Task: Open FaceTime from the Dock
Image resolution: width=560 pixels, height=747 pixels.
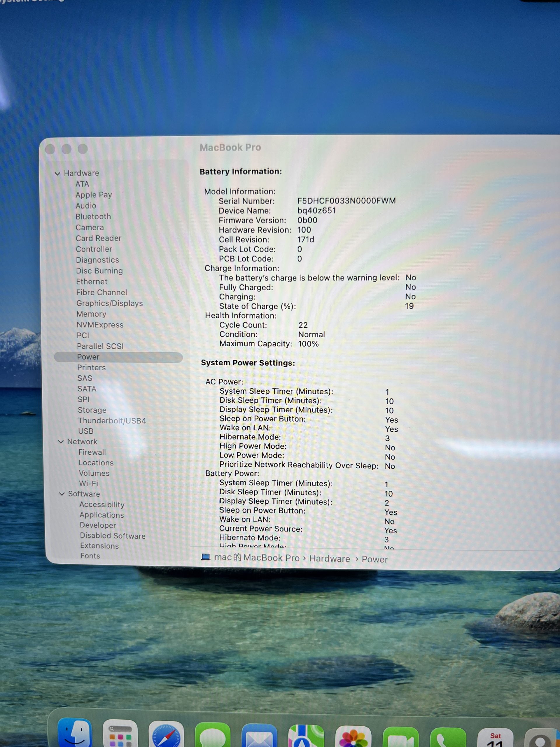Action: 400,738
